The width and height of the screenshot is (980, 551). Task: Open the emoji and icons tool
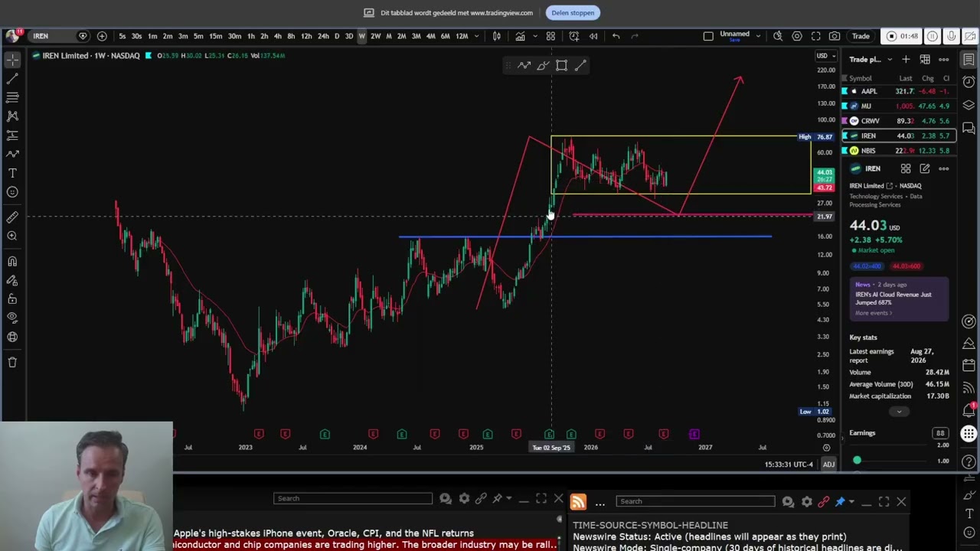[x=12, y=192]
